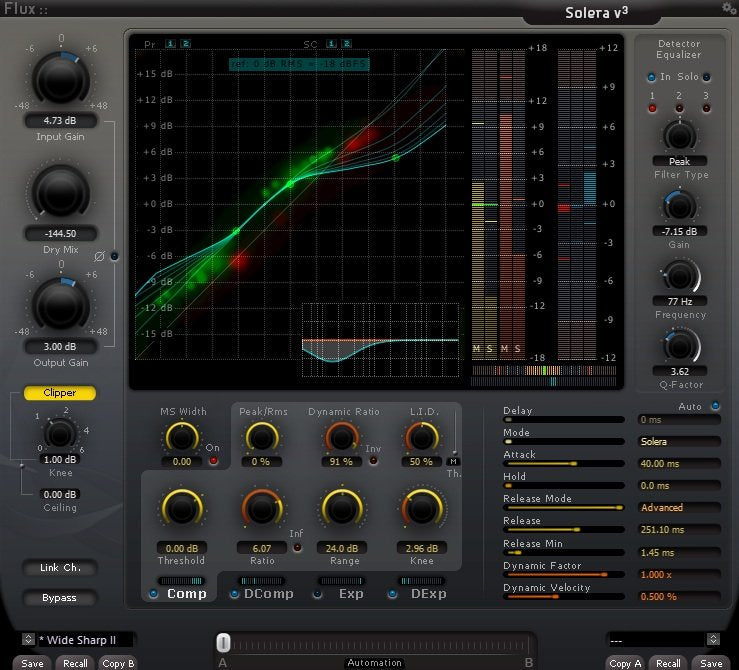Image resolution: width=739 pixels, height=670 pixels.
Task: Click the phase invert button beside Dry Mix
Action: pos(114,256)
